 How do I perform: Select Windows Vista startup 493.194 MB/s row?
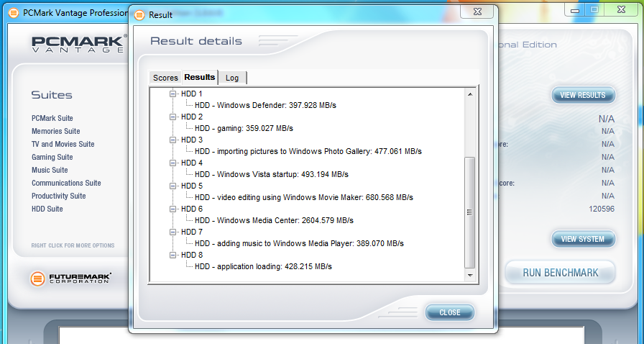tap(272, 174)
